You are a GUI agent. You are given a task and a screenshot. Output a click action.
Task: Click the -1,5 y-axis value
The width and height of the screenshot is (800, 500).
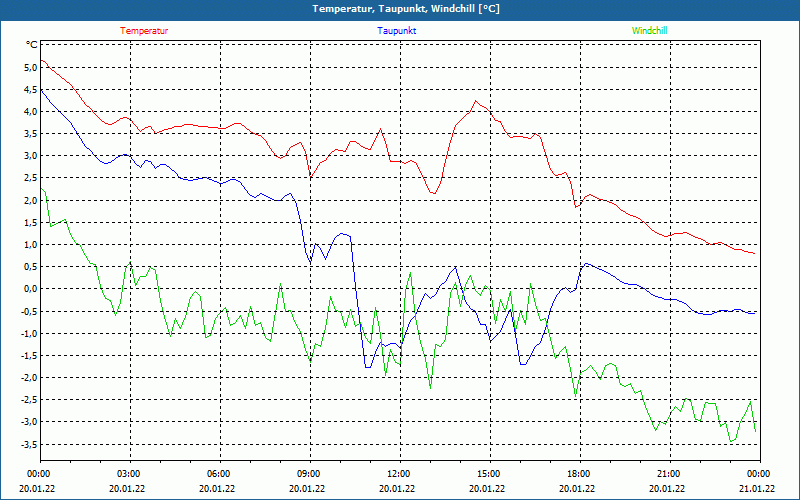coord(29,355)
